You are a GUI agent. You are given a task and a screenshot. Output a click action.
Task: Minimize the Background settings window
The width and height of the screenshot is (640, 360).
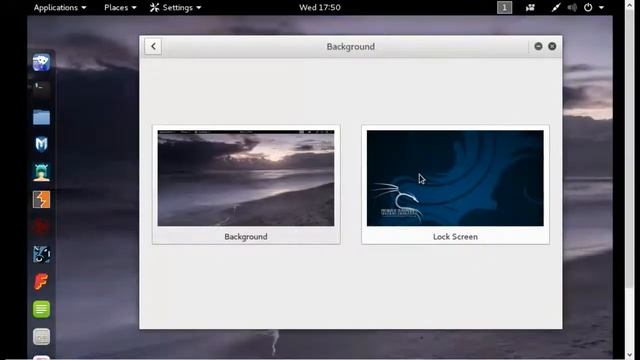pyautogui.click(x=538, y=47)
